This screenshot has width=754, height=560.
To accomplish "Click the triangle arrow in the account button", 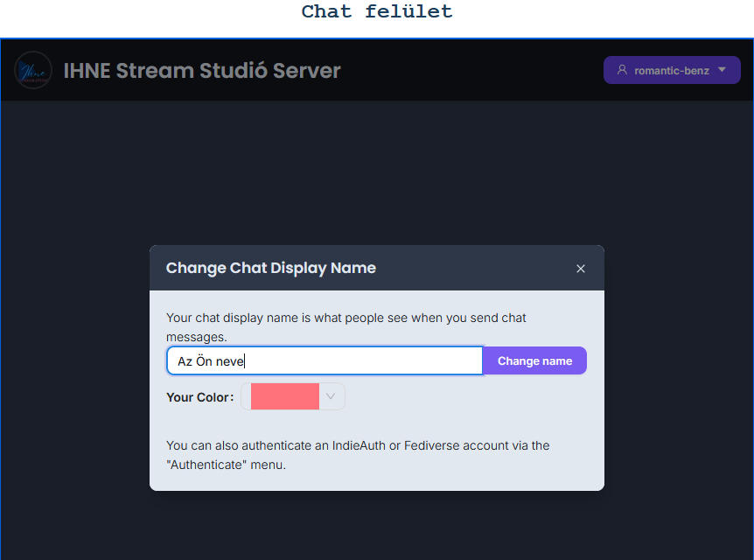I will click(722, 70).
